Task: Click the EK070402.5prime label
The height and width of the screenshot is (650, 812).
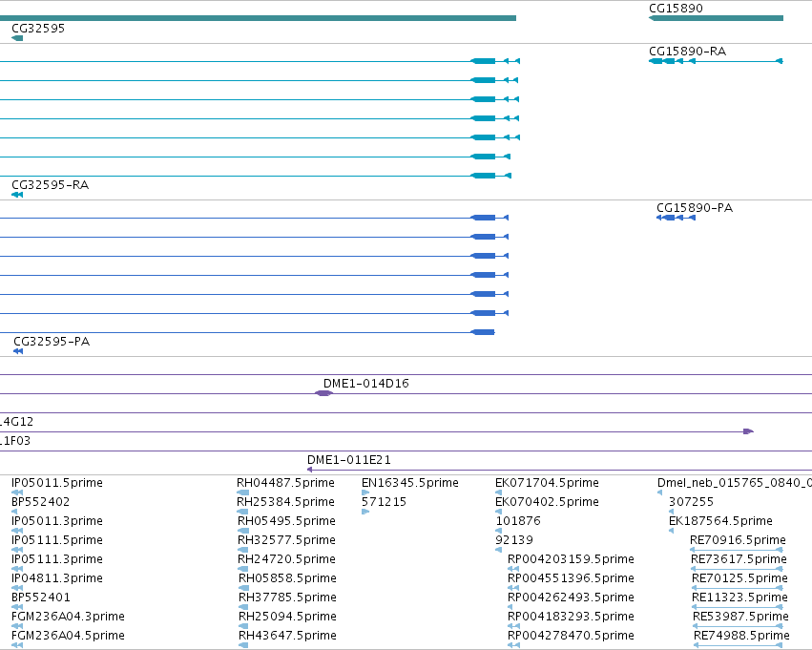Action: tap(548, 502)
